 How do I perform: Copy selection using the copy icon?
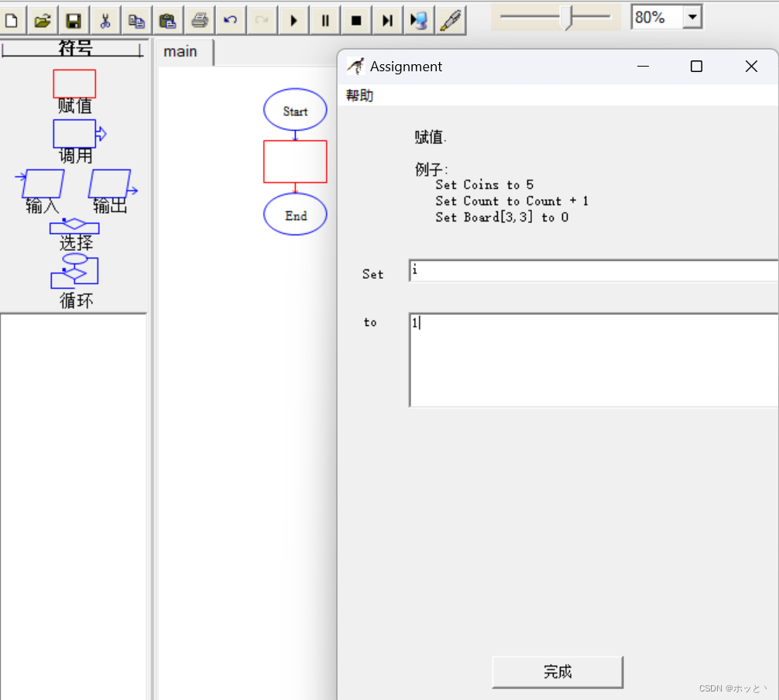tap(136, 20)
